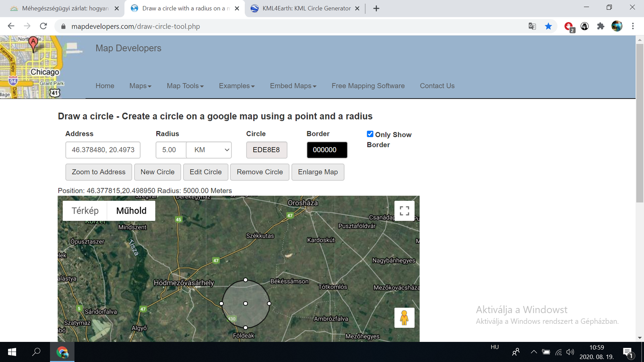
Task: Uncheck Only Show Border checkbox
Action: pos(370,134)
